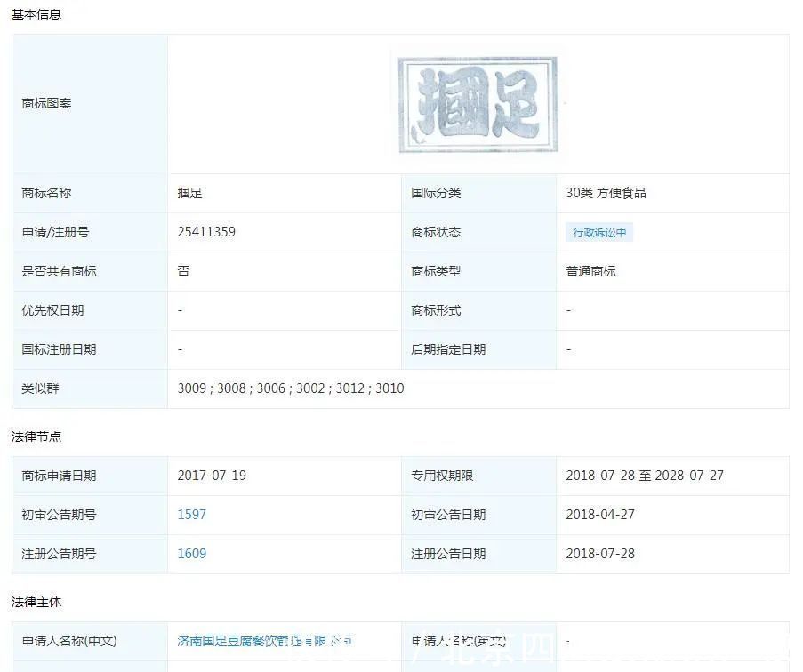Select the registration number 25411359

[x=206, y=232]
